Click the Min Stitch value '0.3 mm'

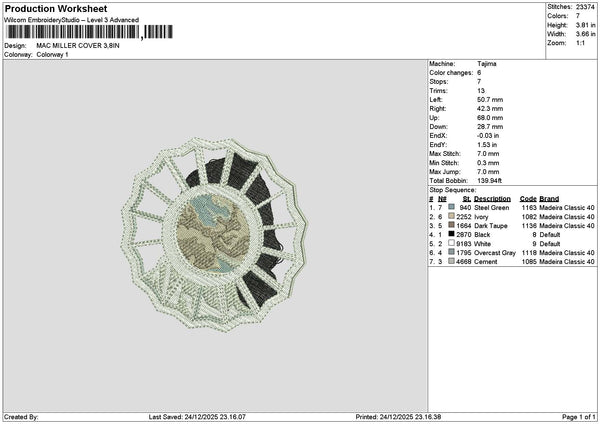pyautogui.click(x=488, y=163)
